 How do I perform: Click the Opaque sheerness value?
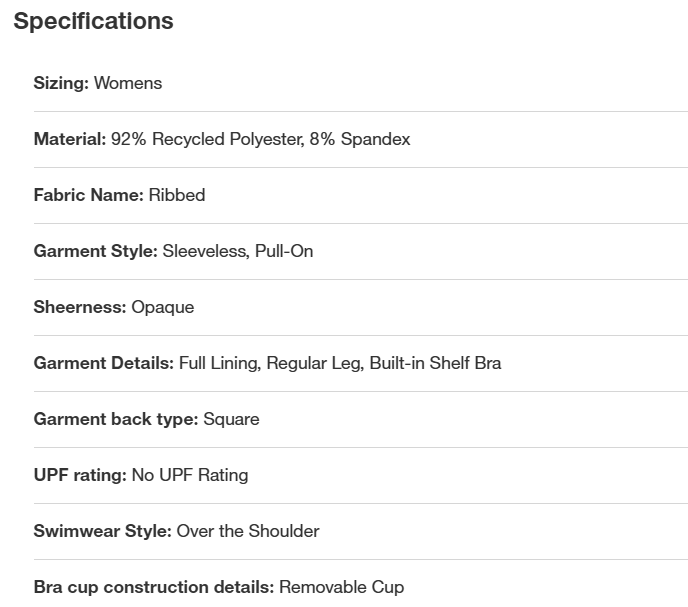point(163,307)
